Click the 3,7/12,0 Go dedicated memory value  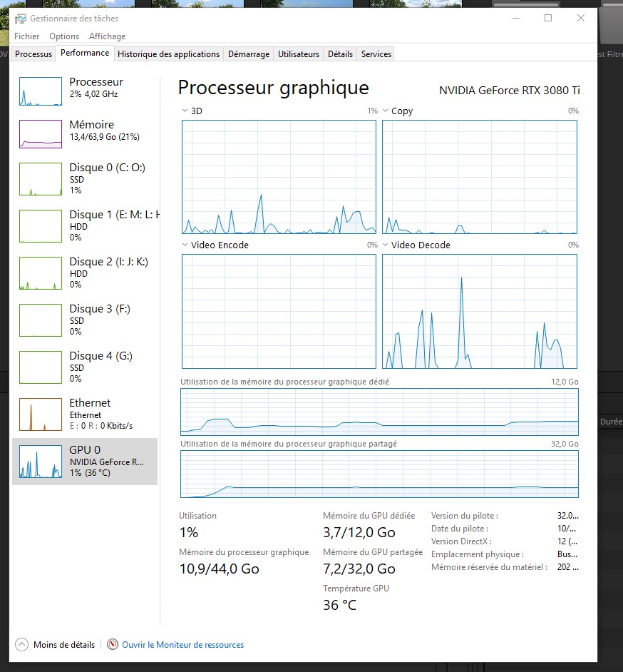coord(359,532)
